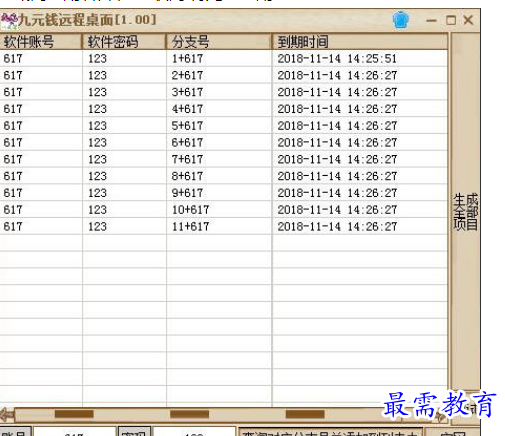
Task: Click account 617 in the 10+617 row
Action: click(x=13, y=210)
